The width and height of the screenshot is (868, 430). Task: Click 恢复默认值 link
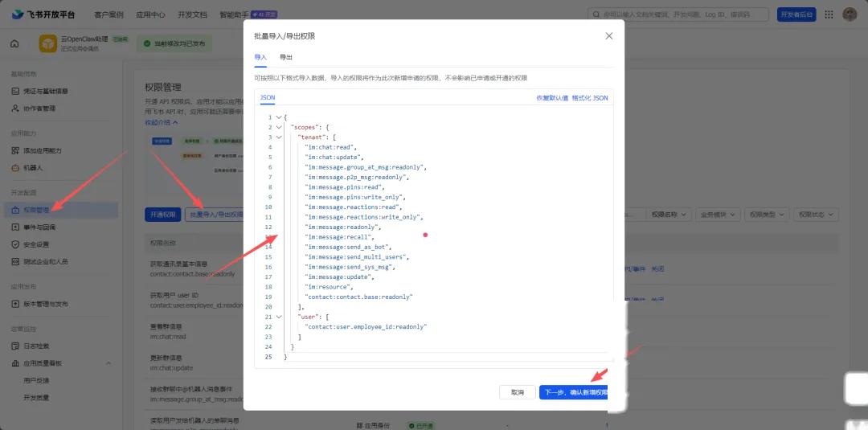click(552, 98)
